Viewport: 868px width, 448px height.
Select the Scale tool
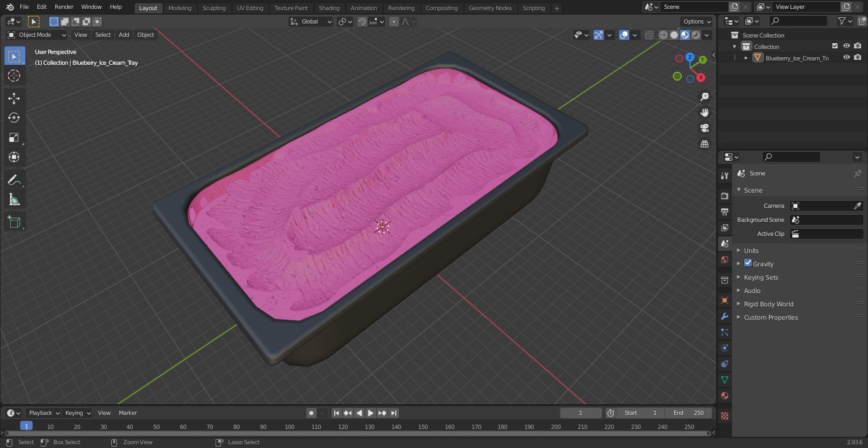14,137
